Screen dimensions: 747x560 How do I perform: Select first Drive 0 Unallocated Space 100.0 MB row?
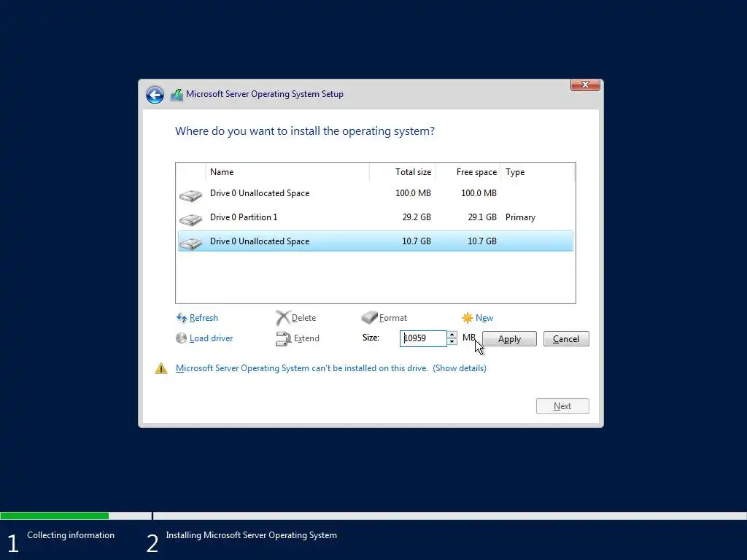pos(376,193)
